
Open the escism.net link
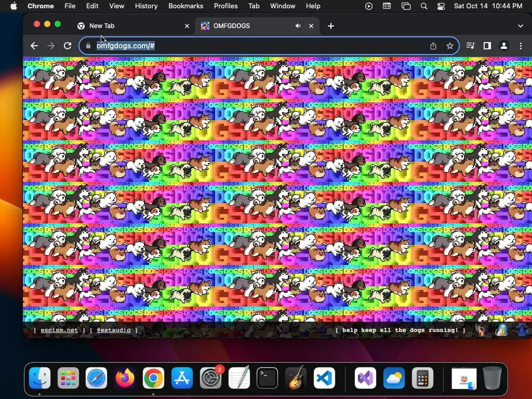pyautogui.click(x=59, y=330)
